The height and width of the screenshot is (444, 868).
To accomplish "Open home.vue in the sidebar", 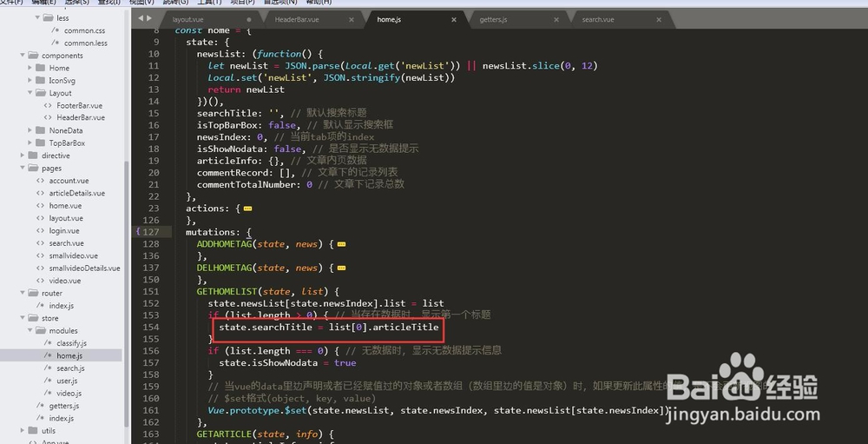I will (x=65, y=206).
